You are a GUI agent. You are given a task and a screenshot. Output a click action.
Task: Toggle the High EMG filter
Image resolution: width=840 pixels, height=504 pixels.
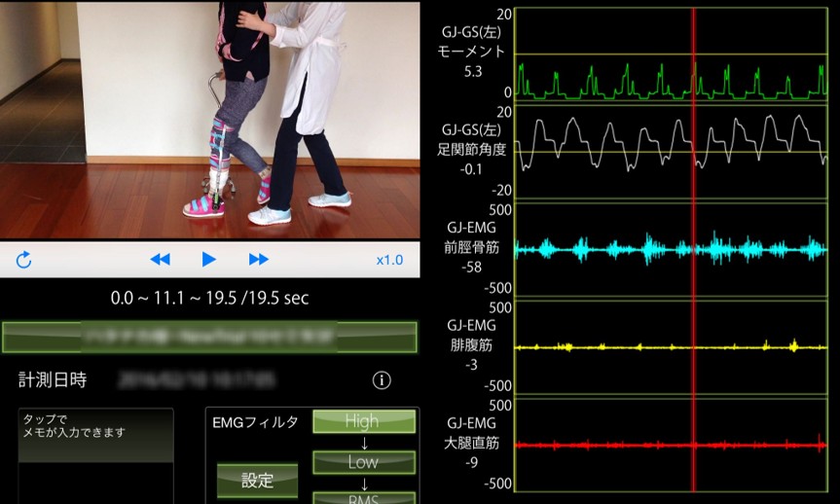(363, 421)
